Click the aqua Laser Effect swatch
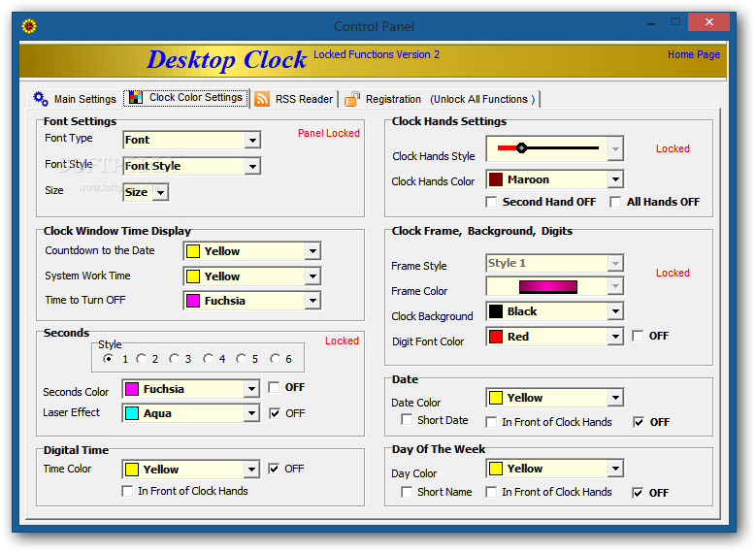The width and height of the screenshot is (756, 552). click(132, 413)
